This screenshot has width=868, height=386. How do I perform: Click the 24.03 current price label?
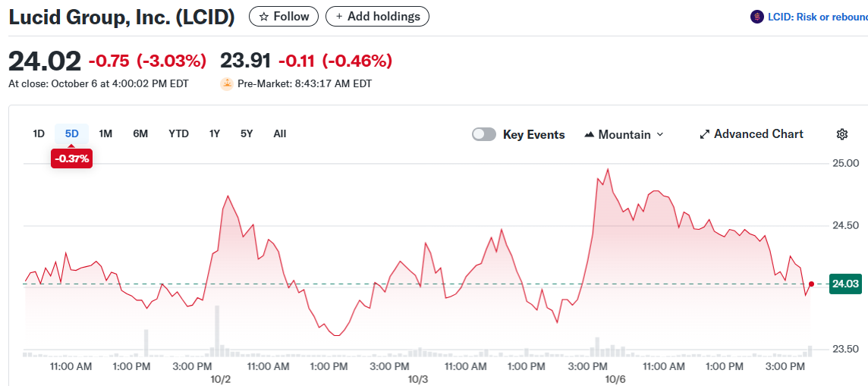845,284
